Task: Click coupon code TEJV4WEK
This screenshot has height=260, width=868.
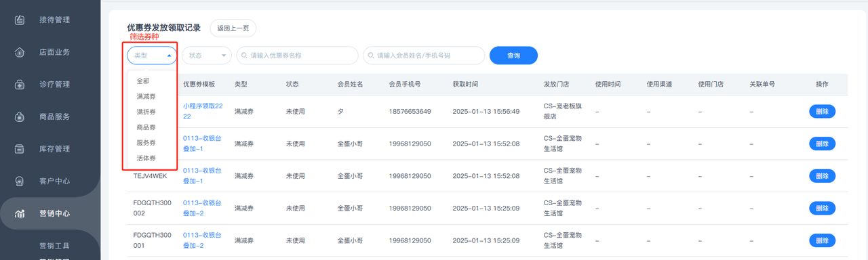Action: 150,176
